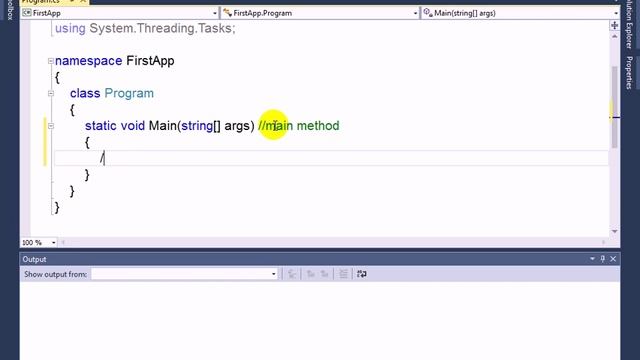Click the Find Message in Code icon
The image size is (640, 360).
coord(292,274)
